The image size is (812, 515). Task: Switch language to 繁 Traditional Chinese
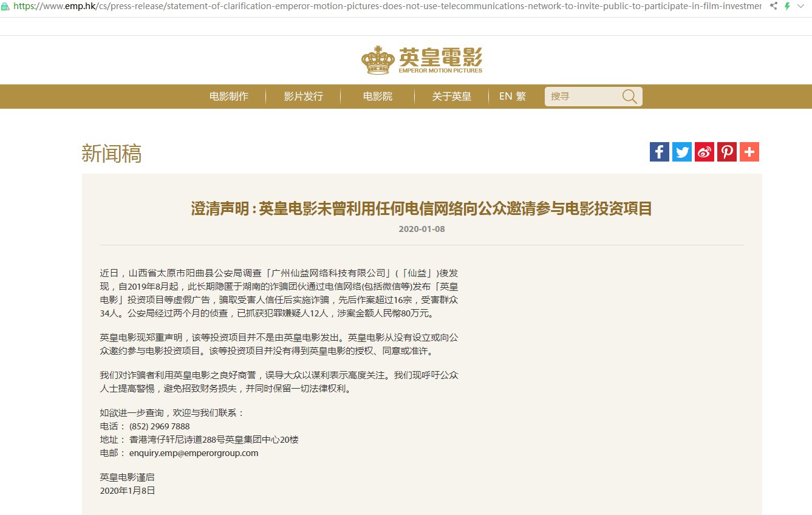(x=521, y=97)
